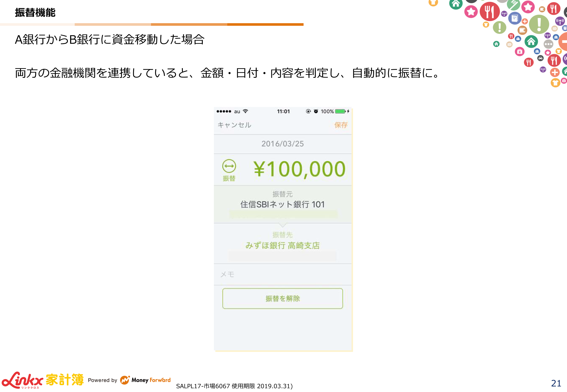Click the green house bubble icon
The width and height of the screenshot is (567, 392).
[531, 41]
